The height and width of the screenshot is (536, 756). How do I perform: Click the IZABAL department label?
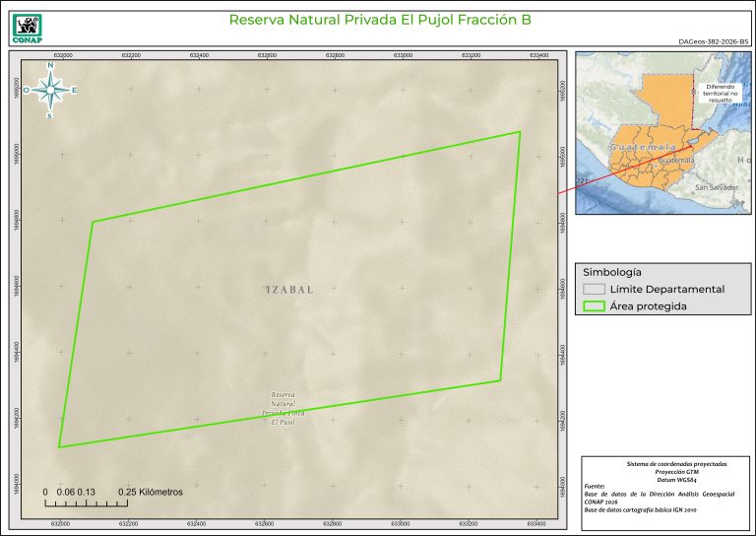point(289,290)
